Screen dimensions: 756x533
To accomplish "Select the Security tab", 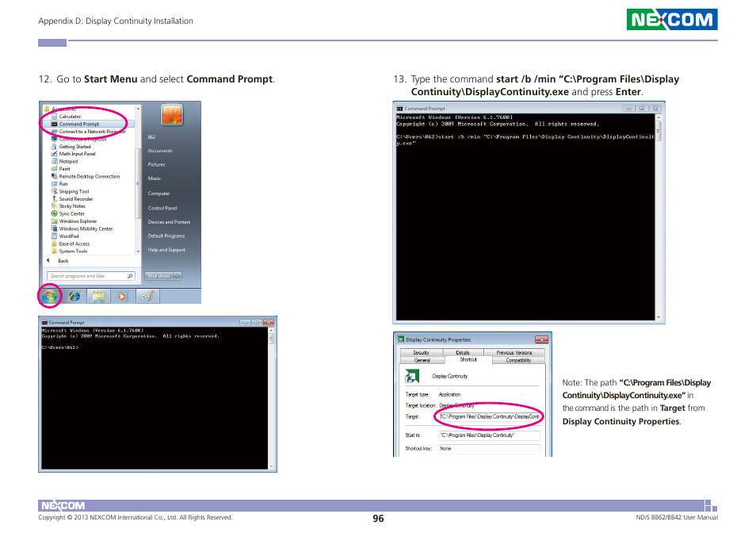I will [421, 352].
